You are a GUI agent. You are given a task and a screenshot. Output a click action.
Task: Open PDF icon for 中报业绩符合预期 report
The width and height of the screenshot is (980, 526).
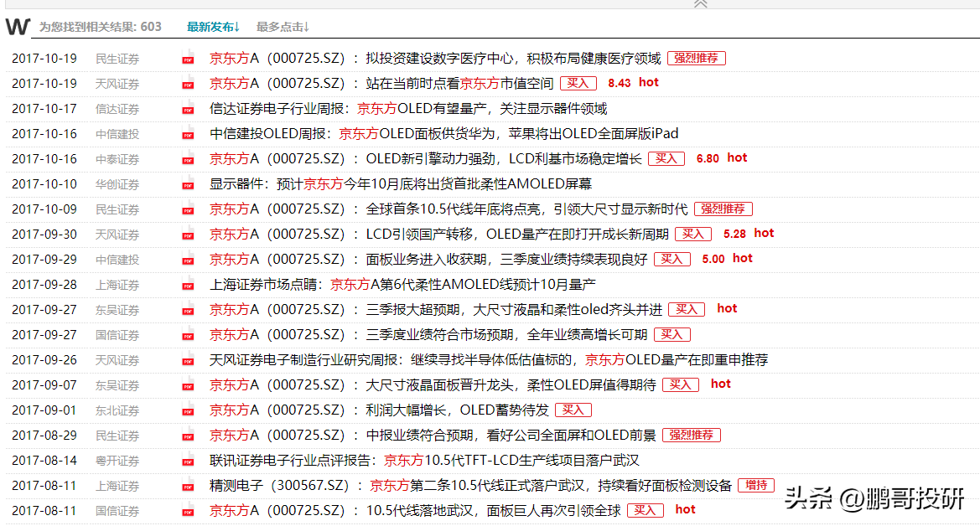coord(188,436)
